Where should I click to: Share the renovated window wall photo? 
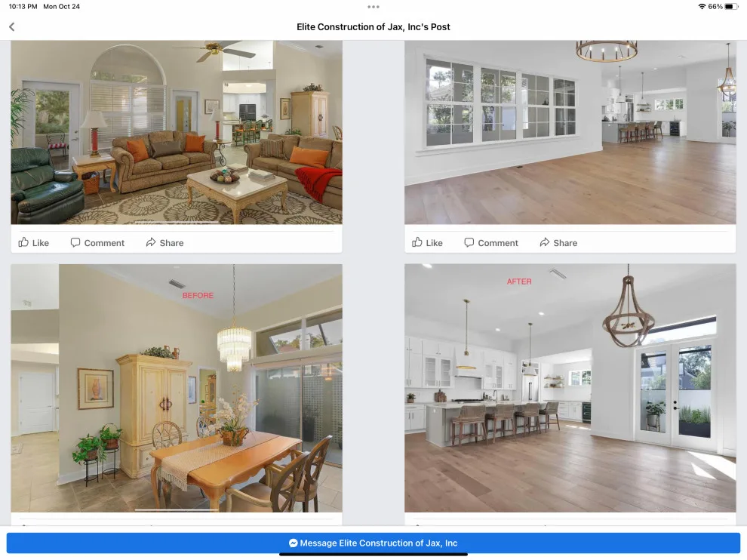click(x=558, y=242)
